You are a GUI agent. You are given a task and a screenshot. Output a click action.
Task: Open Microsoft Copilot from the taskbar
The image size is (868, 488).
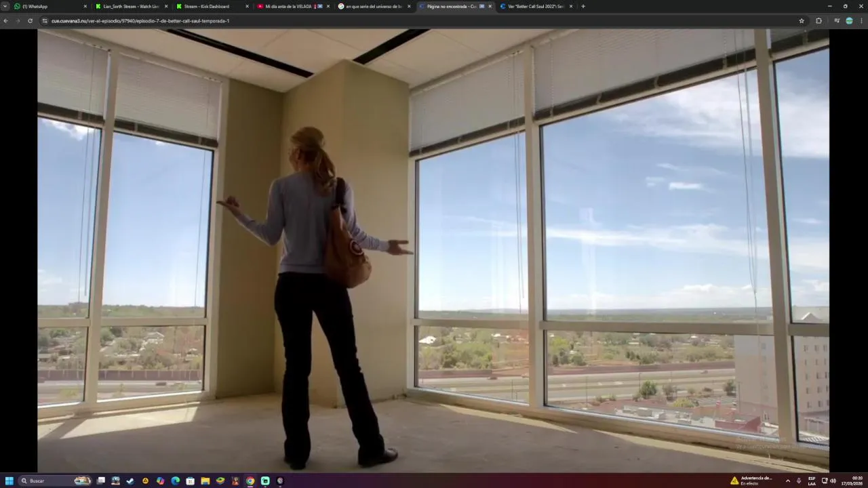160,481
